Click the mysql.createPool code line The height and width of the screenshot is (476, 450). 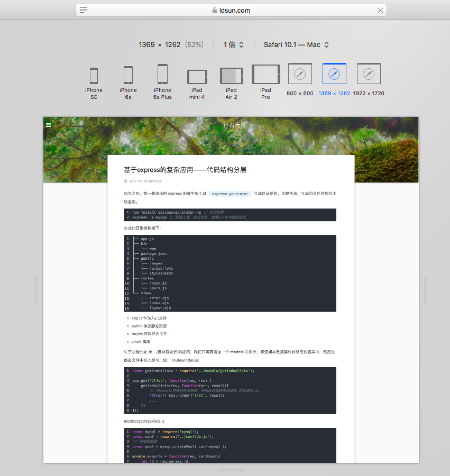pos(179,446)
